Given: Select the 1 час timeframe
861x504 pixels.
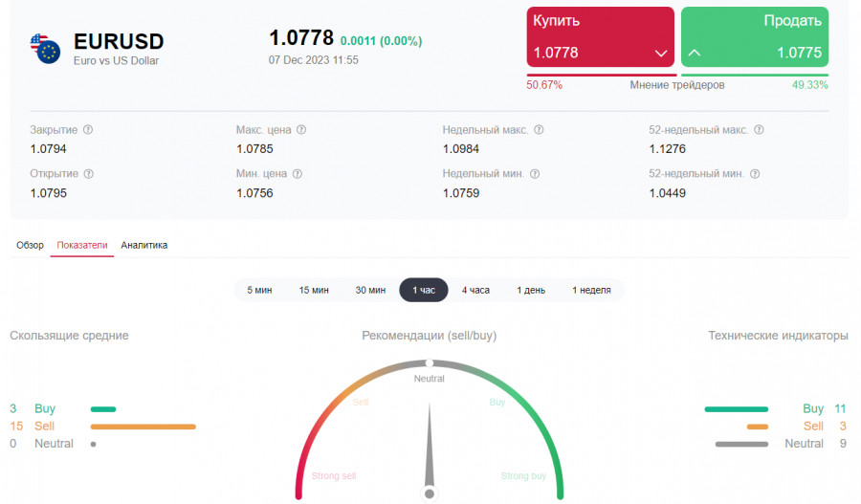Looking at the screenshot, I should click(424, 290).
